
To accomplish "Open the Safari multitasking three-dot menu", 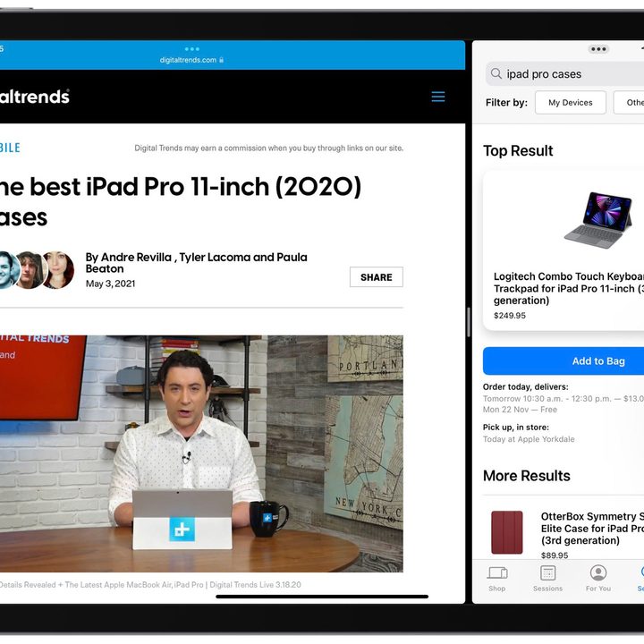I will coord(191,49).
